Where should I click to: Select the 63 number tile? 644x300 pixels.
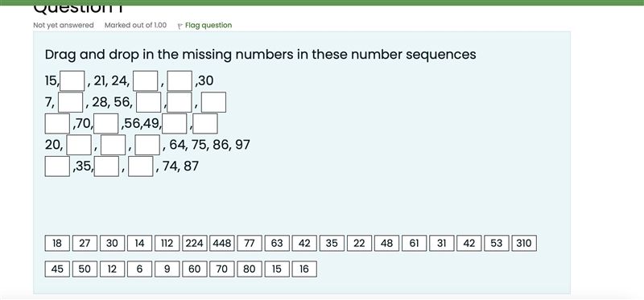[x=277, y=244]
